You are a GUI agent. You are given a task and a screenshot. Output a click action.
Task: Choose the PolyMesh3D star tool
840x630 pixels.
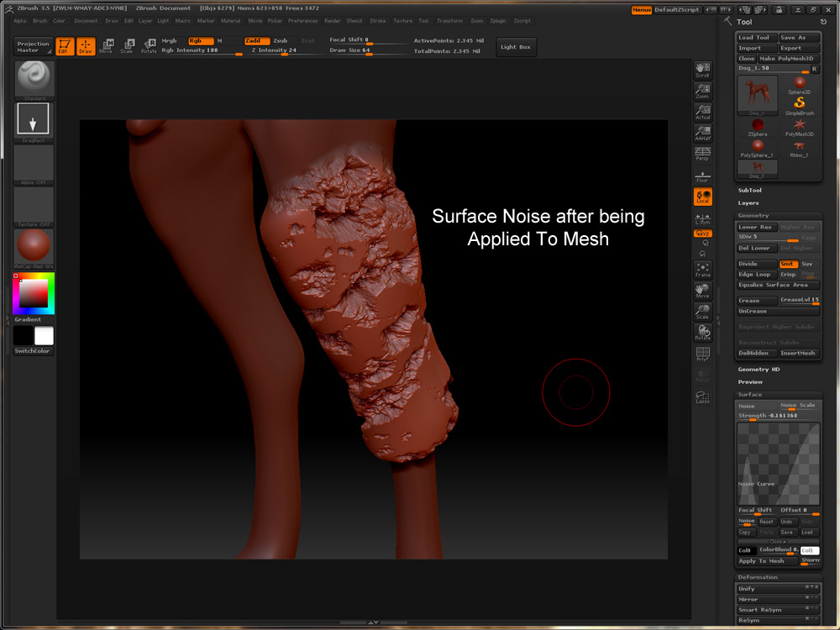[799, 126]
